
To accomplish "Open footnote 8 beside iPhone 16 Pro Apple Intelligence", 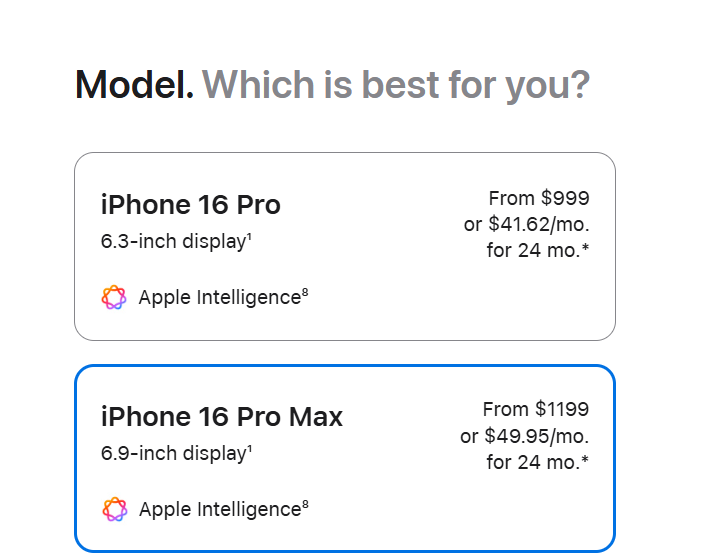I will (x=305, y=292).
